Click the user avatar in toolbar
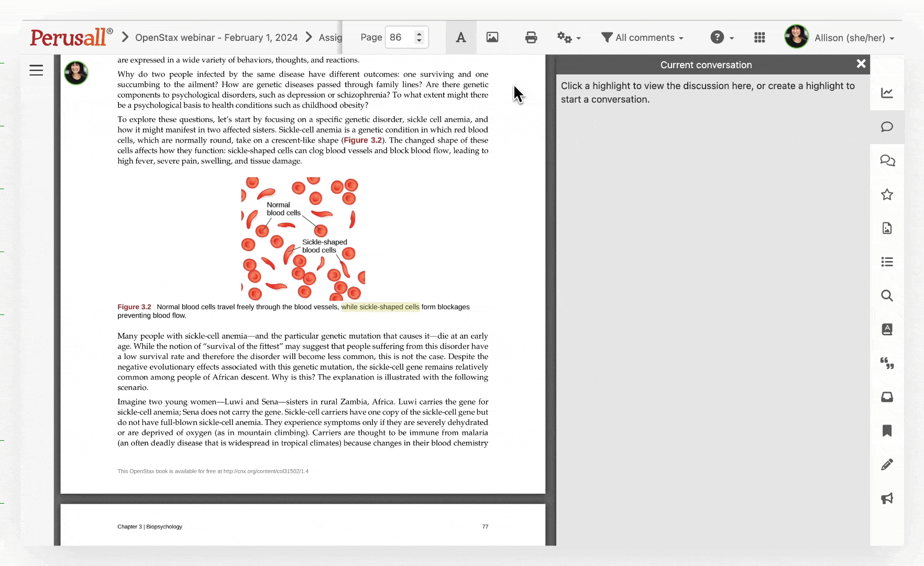Viewport: 924px width, 566px height. pos(796,37)
